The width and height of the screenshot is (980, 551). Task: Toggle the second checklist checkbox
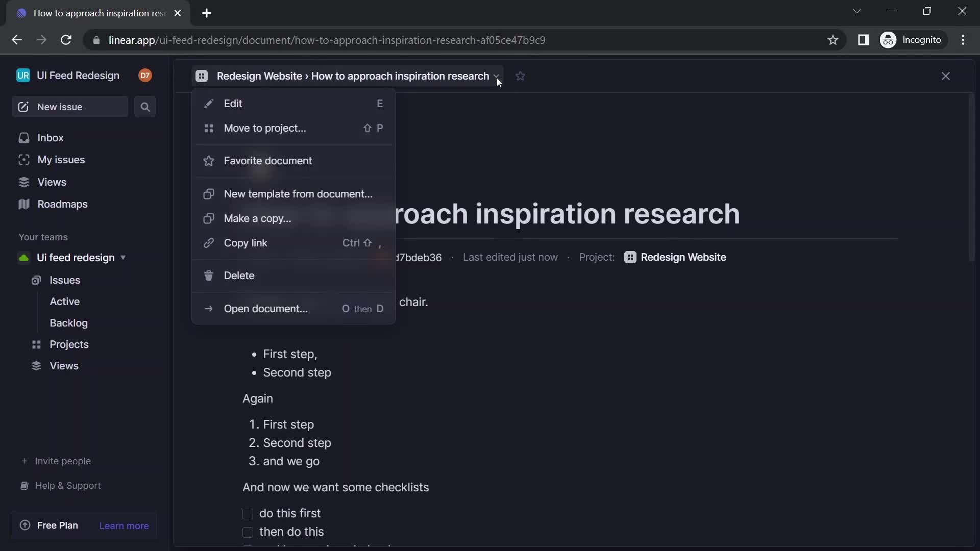(x=248, y=532)
